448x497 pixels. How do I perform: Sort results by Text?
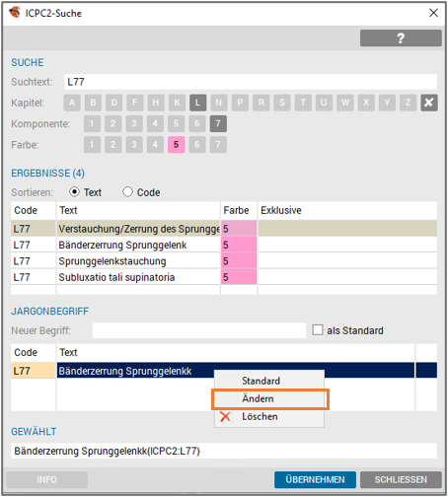85,192
